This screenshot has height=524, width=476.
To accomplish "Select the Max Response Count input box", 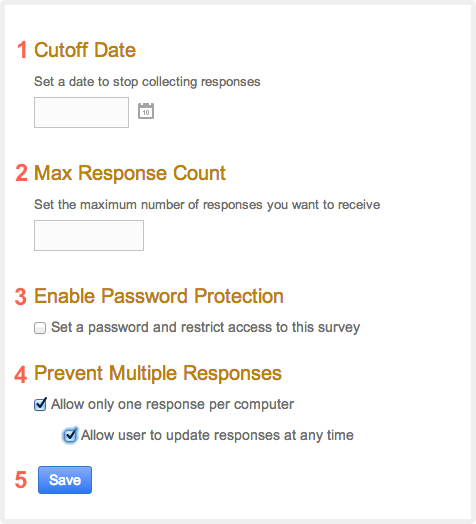I will click(89, 235).
